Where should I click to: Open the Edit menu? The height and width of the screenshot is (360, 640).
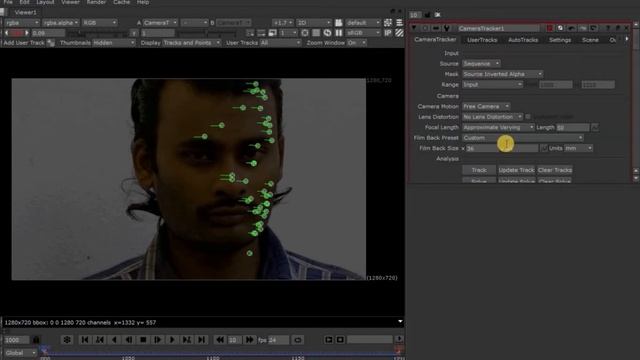[24, 2]
